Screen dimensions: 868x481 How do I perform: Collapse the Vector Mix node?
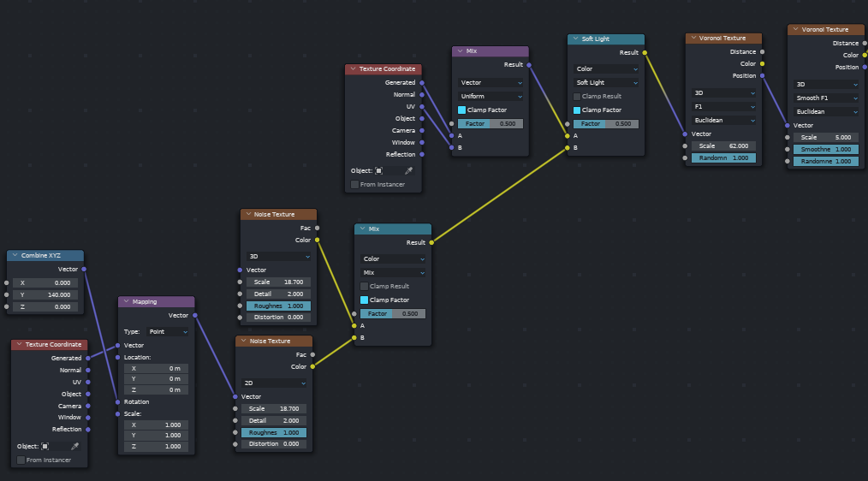click(460, 50)
